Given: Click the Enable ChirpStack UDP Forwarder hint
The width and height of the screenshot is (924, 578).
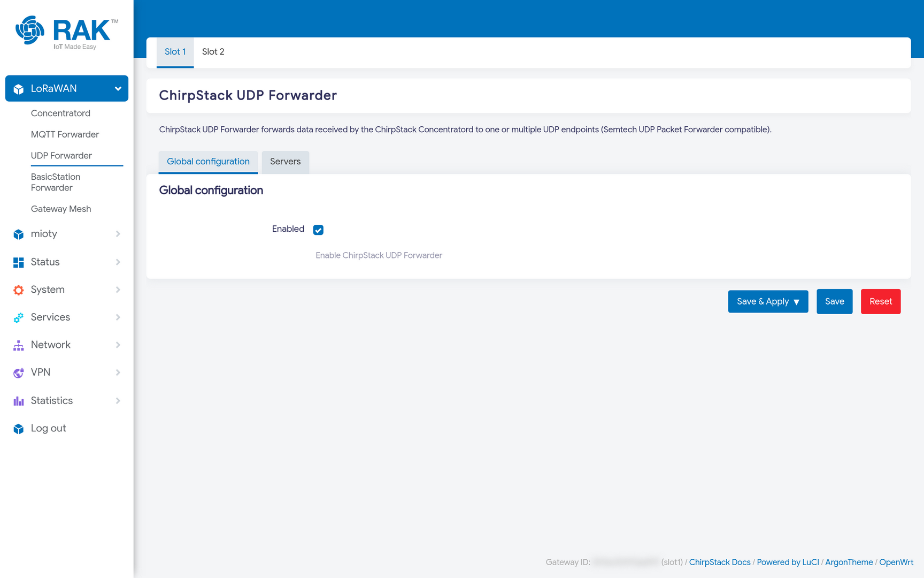Looking at the screenshot, I should pos(379,255).
